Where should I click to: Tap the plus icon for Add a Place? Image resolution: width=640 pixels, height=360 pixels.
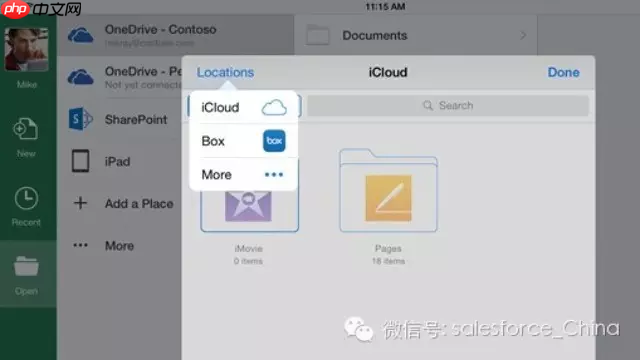[x=80, y=203]
